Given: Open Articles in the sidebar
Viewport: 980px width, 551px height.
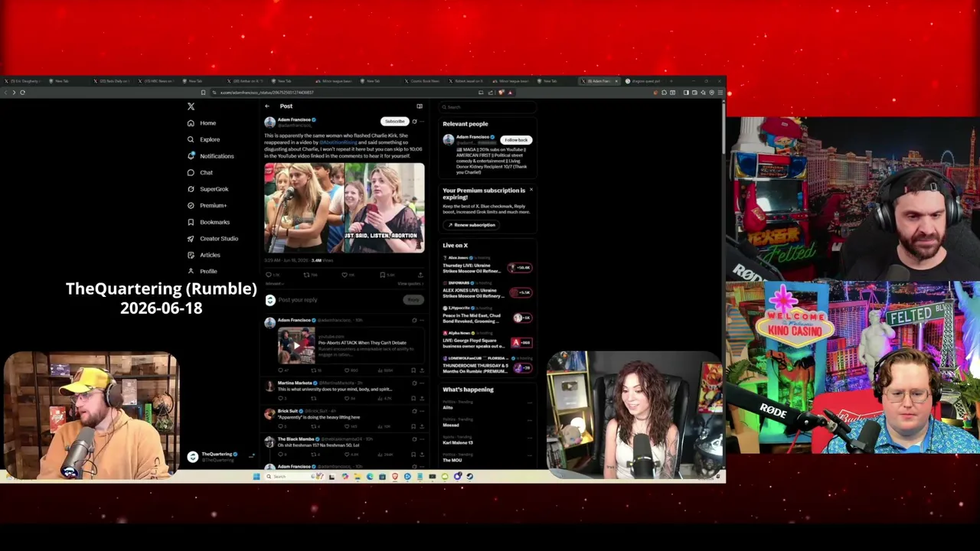Looking at the screenshot, I should [x=204, y=255].
